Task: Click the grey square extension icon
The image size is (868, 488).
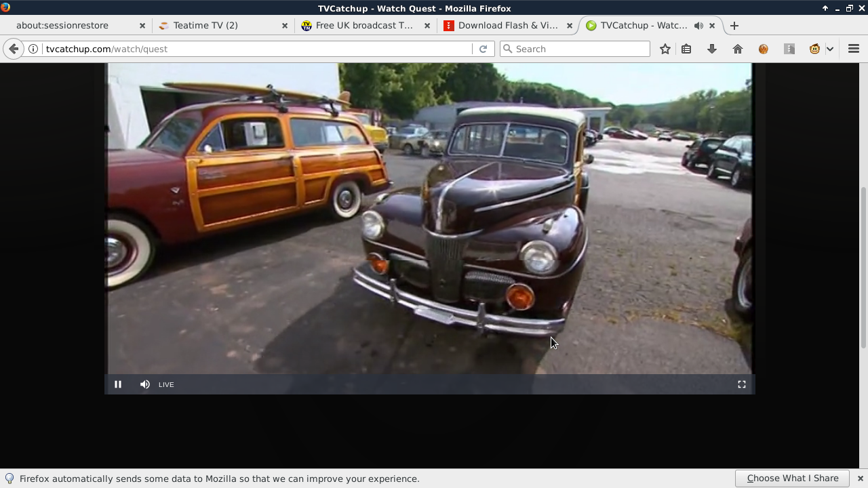Action: pyautogui.click(x=789, y=49)
